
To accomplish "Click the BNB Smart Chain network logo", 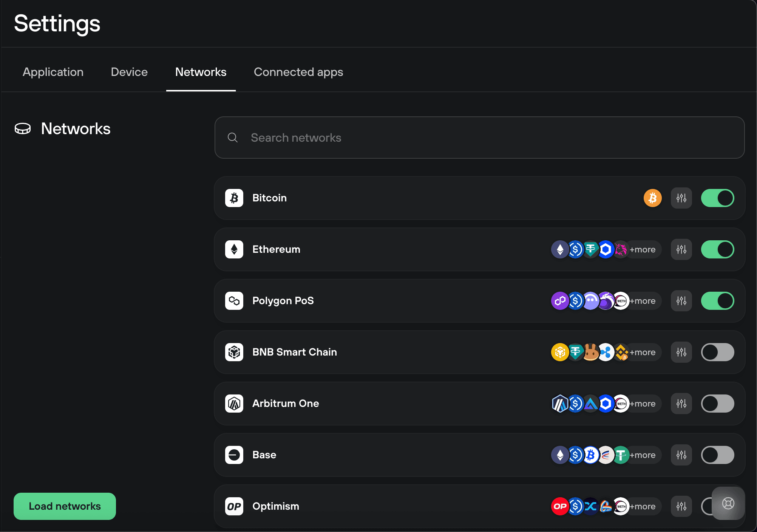I will pos(234,352).
